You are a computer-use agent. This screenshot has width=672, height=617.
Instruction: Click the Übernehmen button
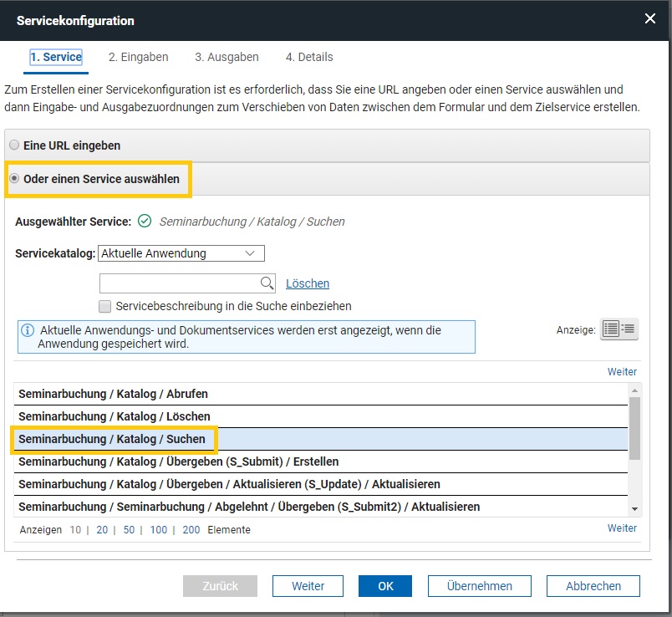tap(479, 586)
